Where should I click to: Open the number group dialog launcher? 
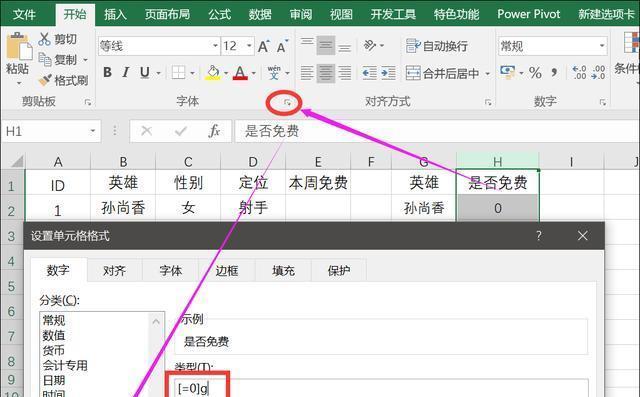tap(603, 102)
